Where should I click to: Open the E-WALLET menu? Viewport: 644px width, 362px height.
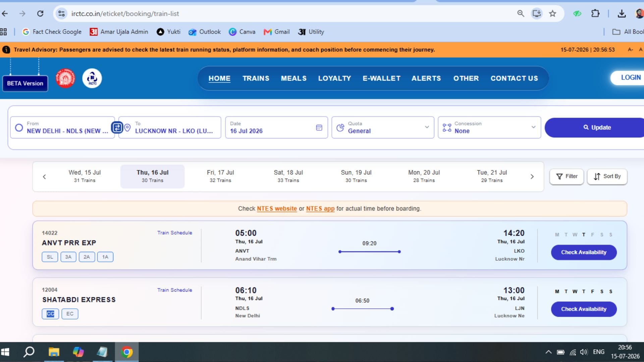point(382,78)
